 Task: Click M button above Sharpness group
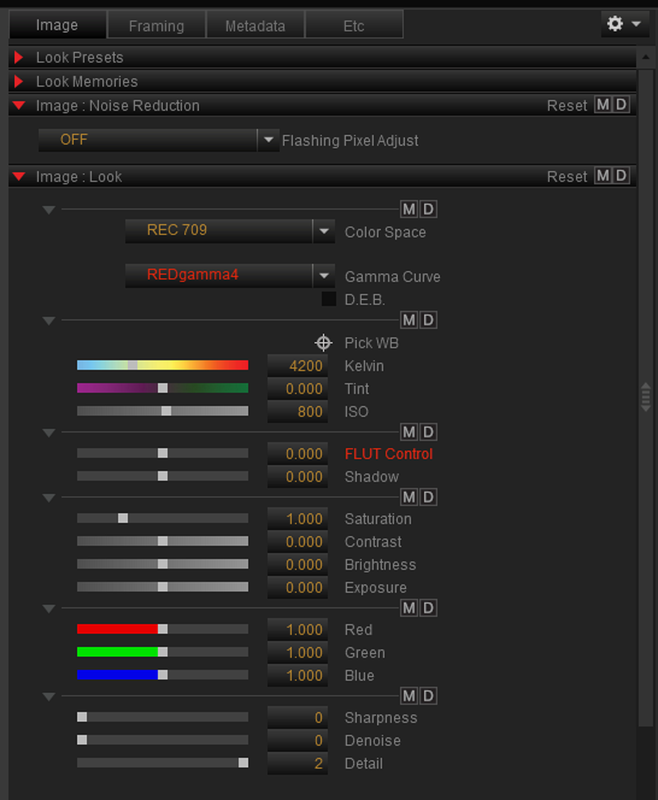(x=409, y=696)
